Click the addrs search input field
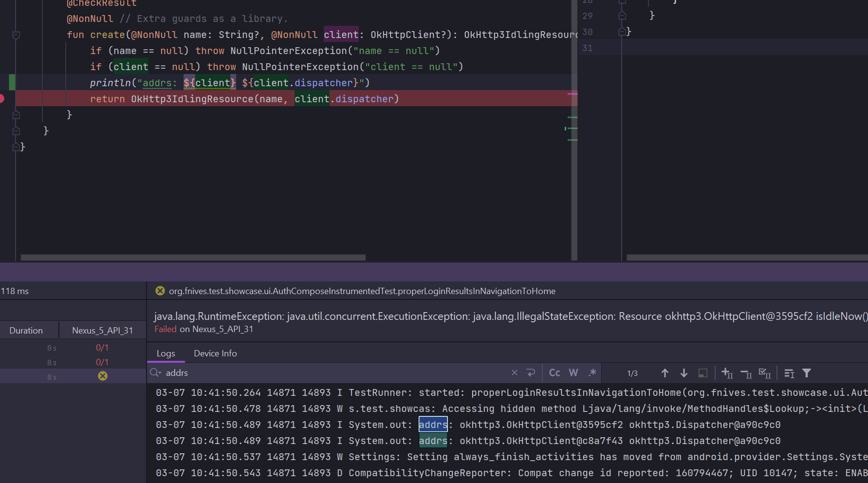Screen dimensions: 868x483 coord(336,373)
